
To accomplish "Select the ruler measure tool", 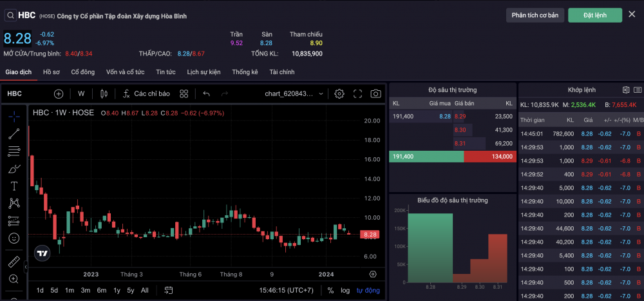I will (x=14, y=262).
